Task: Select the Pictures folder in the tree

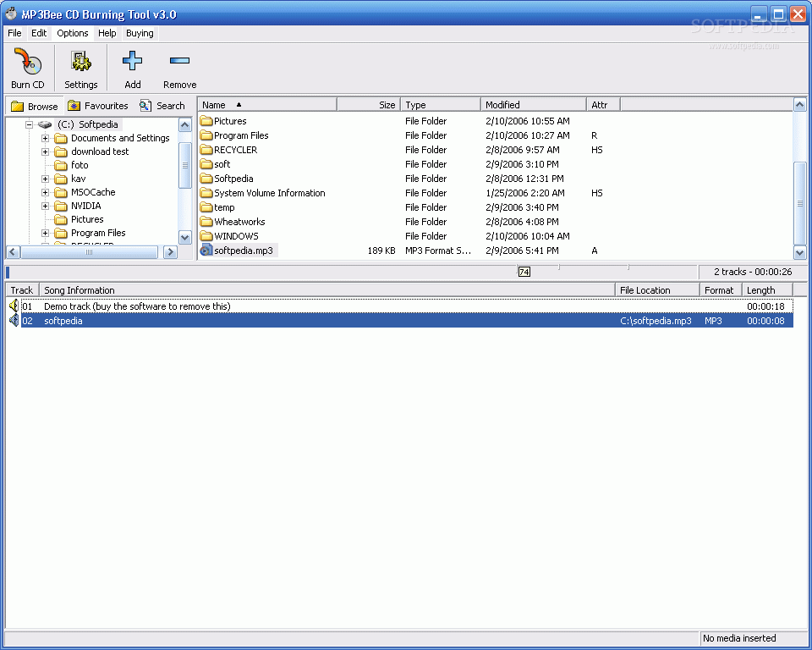Action: tap(87, 219)
